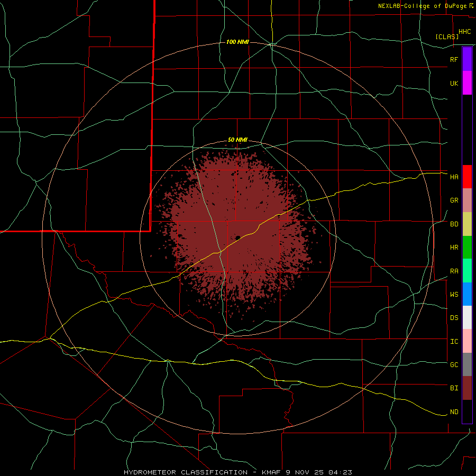This screenshot has width=476, height=476.
Task: Click the HA legend label
Action: tap(454, 177)
